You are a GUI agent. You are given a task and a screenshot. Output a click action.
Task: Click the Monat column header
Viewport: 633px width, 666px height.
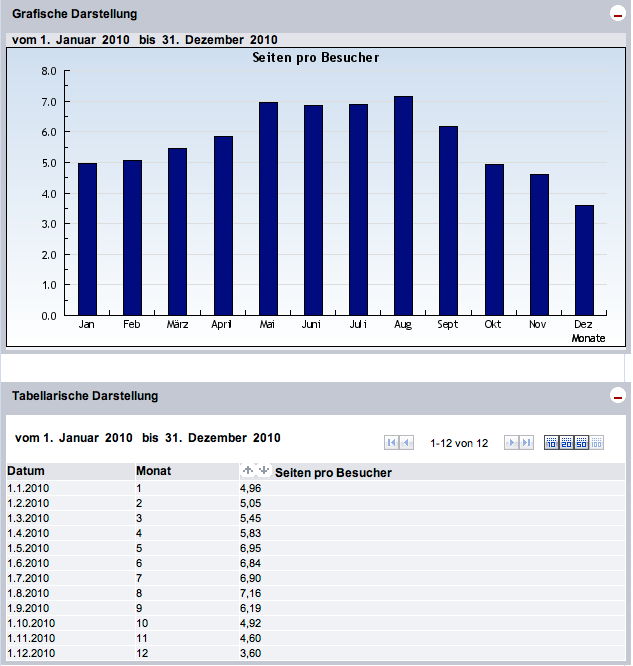[x=153, y=472]
